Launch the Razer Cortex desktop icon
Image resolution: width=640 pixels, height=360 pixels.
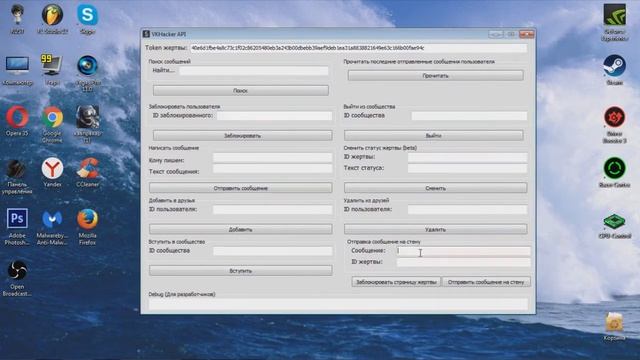614,169
